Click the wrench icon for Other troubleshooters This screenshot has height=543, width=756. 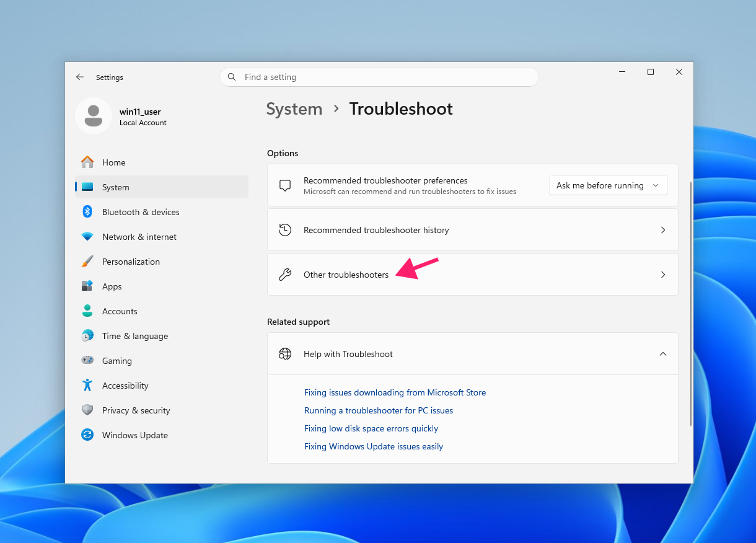[x=285, y=275]
